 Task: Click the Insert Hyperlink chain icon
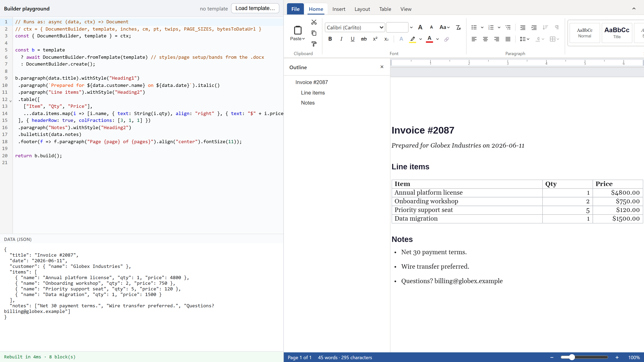446,39
